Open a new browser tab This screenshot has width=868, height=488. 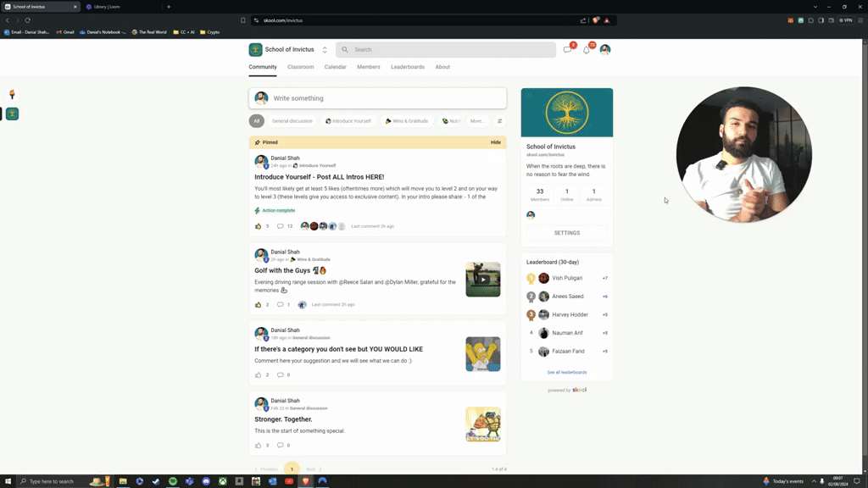[169, 7]
